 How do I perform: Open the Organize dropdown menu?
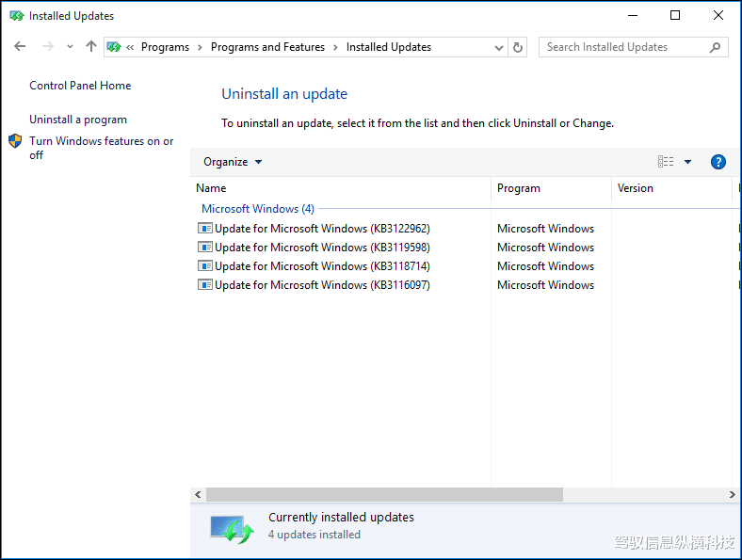233,162
